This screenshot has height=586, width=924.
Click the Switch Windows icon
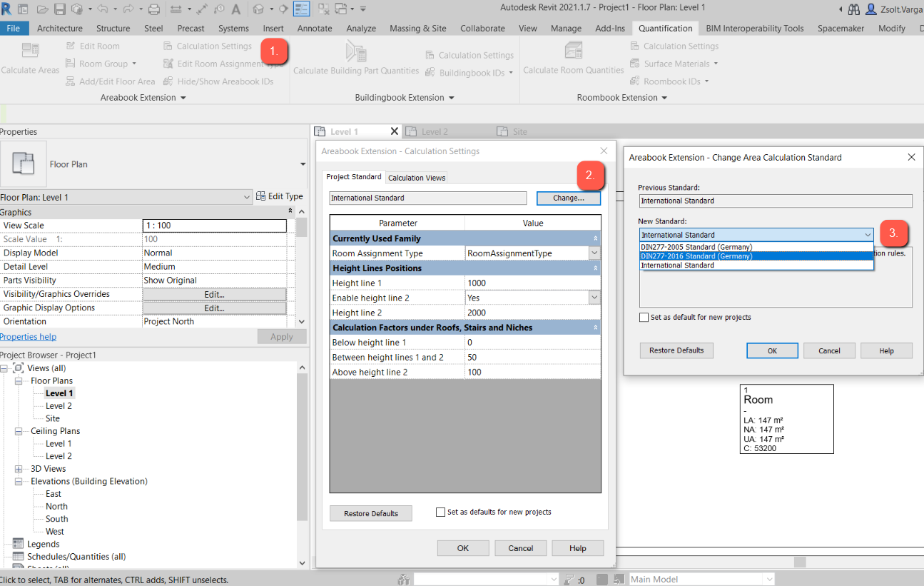[x=340, y=9]
